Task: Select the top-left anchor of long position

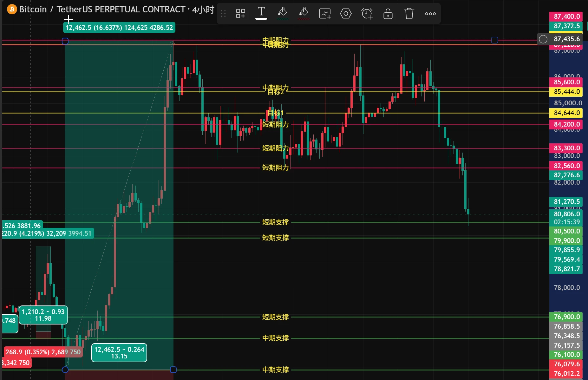Action: pos(65,41)
